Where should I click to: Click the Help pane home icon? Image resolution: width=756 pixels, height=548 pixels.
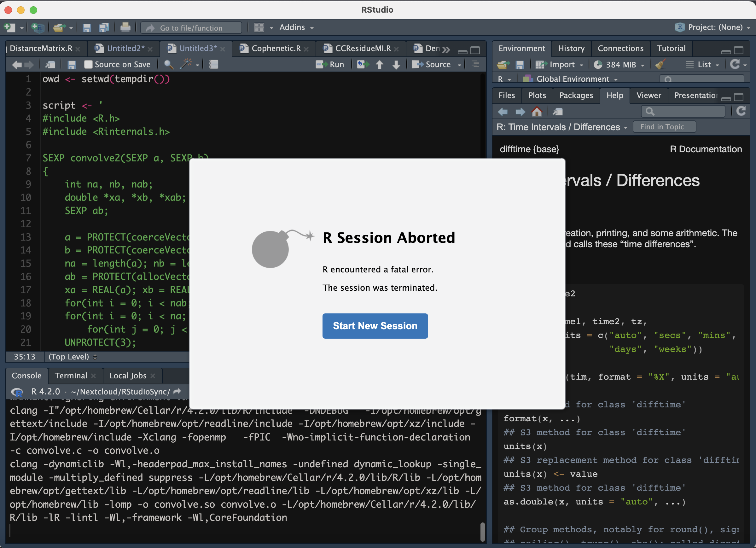[537, 112]
